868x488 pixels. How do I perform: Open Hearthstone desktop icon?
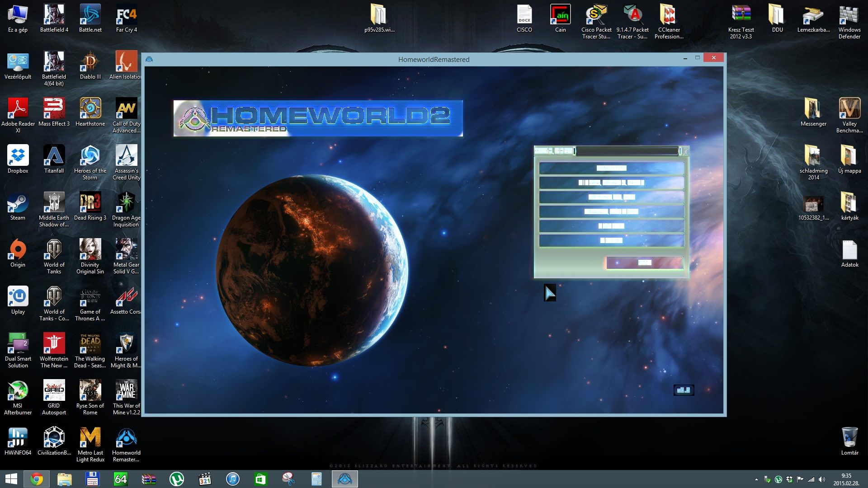[x=90, y=113]
